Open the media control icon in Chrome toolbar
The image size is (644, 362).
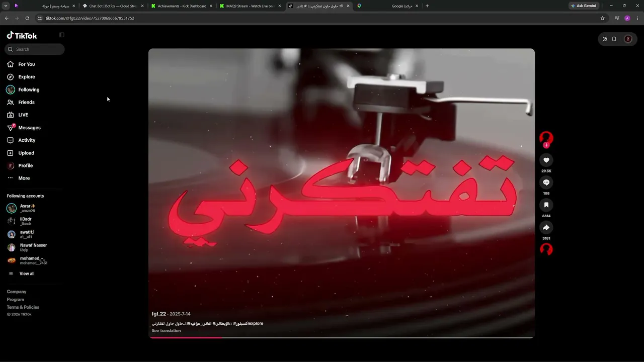pyautogui.click(x=617, y=18)
